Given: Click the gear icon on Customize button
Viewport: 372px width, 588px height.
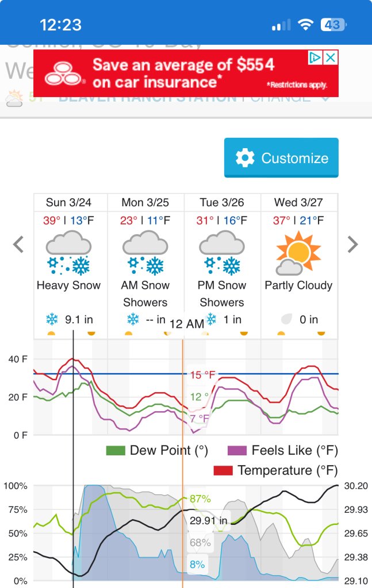Looking at the screenshot, I should click(246, 158).
